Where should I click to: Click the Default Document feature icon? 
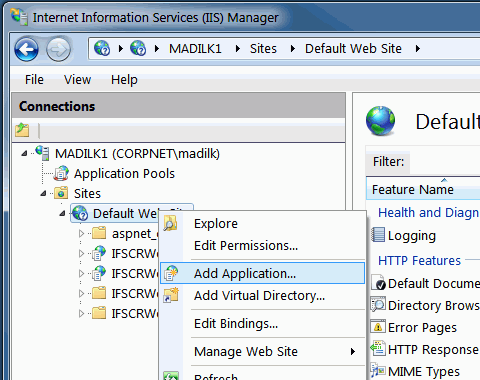tap(378, 283)
